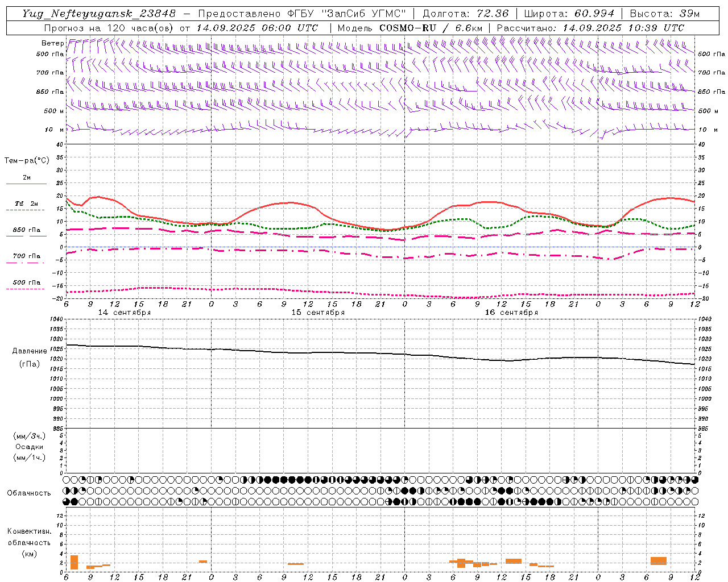Select the 'Предоставлено ФГБУ "ЗапСиб УГМС"' text

(302, 14)
